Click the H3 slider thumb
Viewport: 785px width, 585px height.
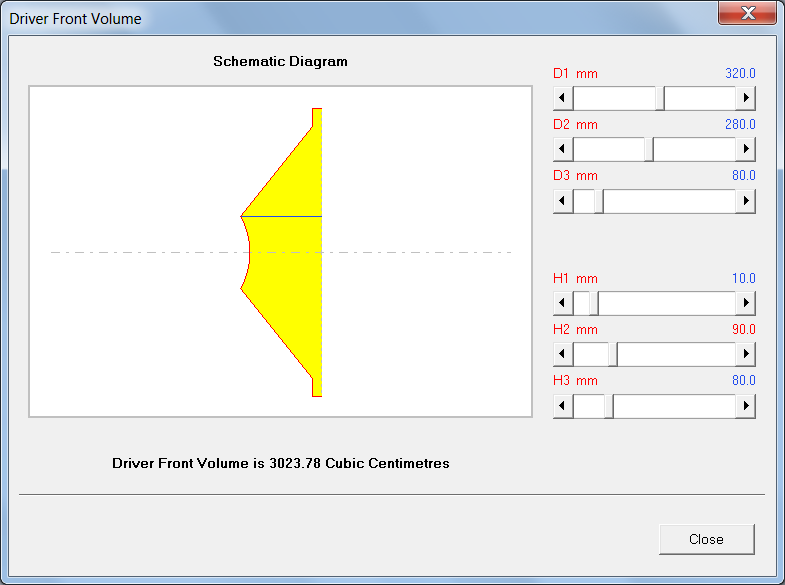click(609, 405)
